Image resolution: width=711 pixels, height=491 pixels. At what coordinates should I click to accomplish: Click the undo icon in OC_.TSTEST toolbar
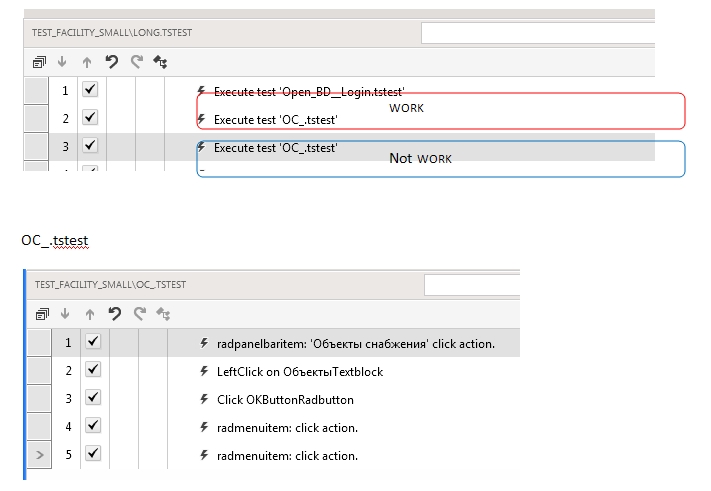pos(114,314)
